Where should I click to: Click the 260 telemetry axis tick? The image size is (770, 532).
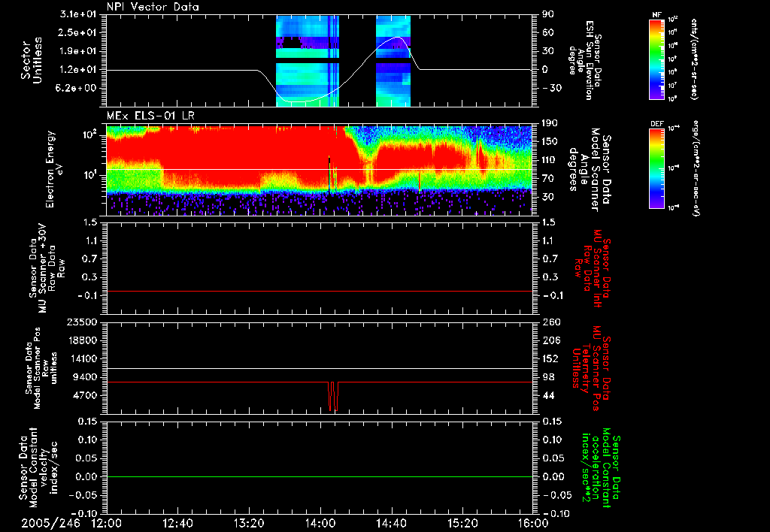pyautogui.click(x=551, y=322)
